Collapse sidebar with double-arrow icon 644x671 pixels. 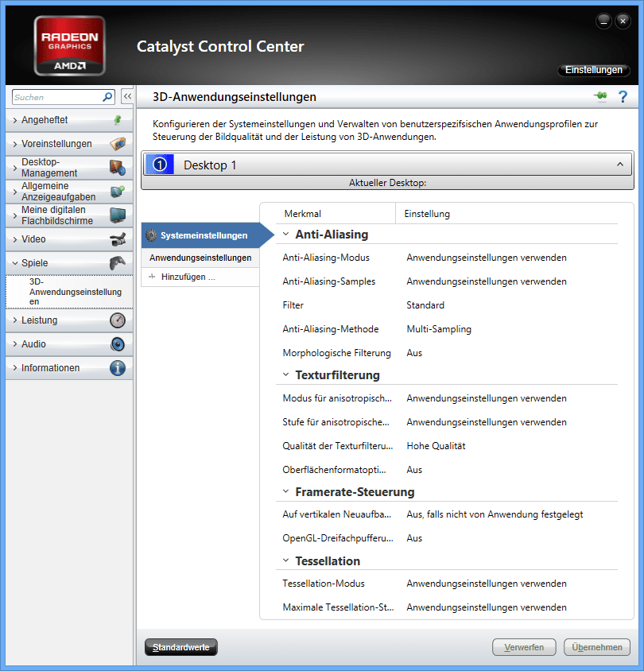(x=127, y=97)
